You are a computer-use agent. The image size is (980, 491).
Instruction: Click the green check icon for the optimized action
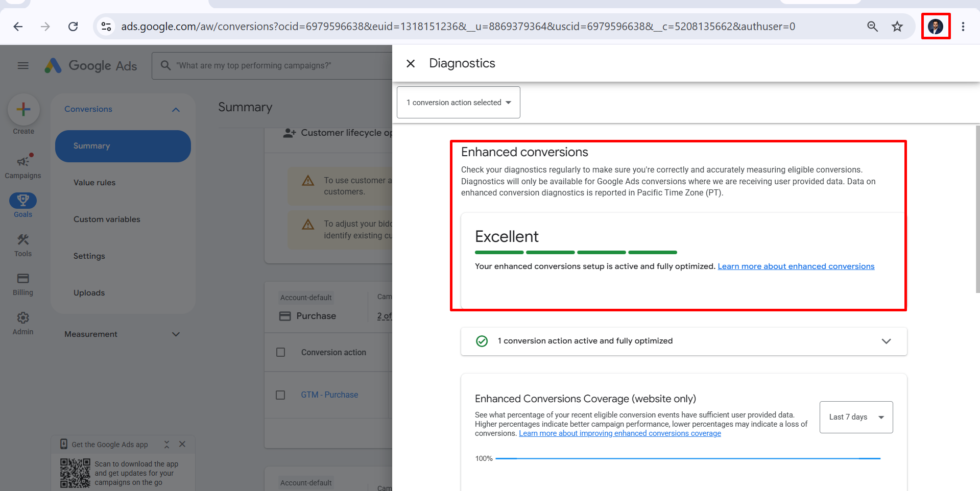click(x=482, y=341)
